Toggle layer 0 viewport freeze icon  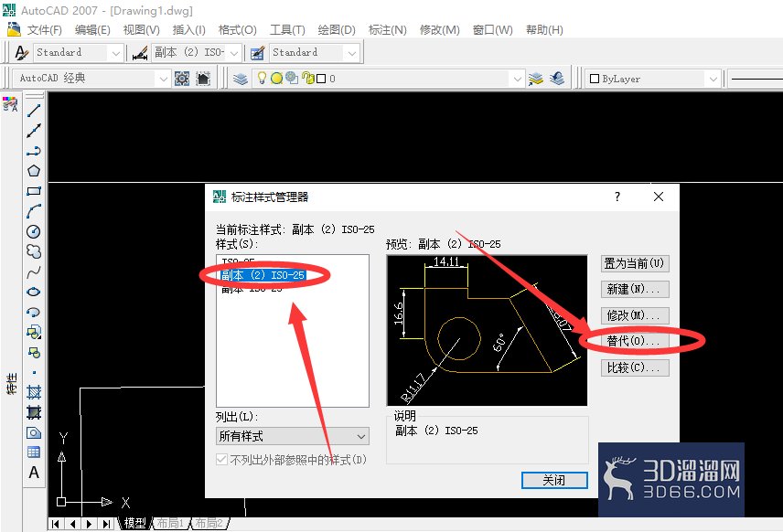[x=292, y=79]
